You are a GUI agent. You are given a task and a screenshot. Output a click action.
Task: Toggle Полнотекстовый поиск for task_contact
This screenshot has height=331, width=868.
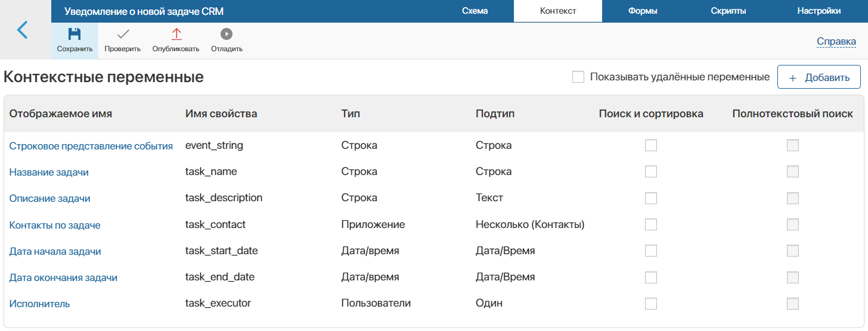coord(793,224)
